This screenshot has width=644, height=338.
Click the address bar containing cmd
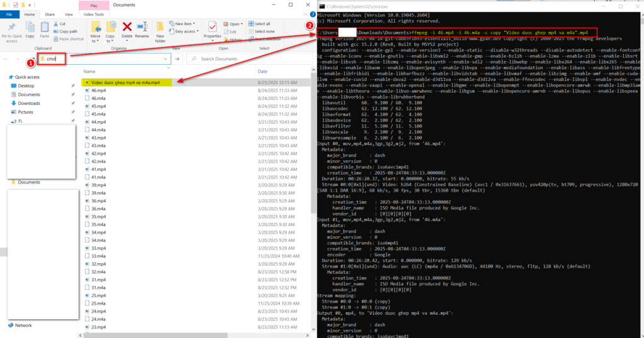(x=104, y=59)
